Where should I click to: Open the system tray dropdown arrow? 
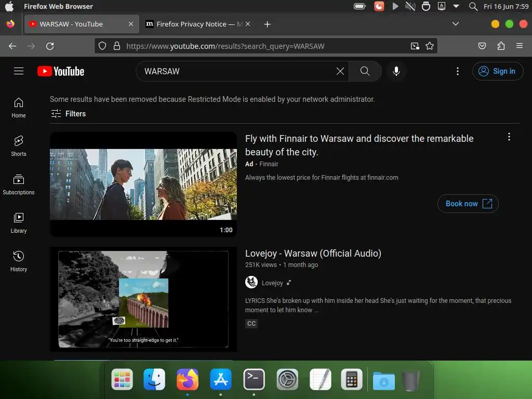click(x=456, y=6)
